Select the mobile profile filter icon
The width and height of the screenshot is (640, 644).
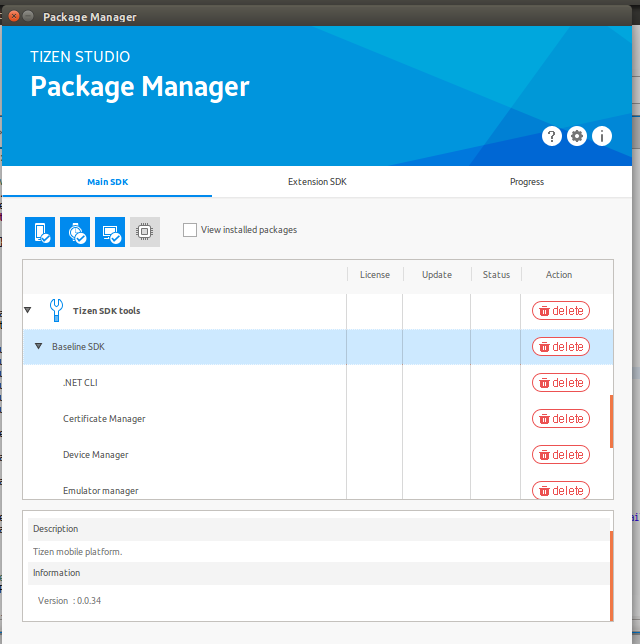coord(40,232)
